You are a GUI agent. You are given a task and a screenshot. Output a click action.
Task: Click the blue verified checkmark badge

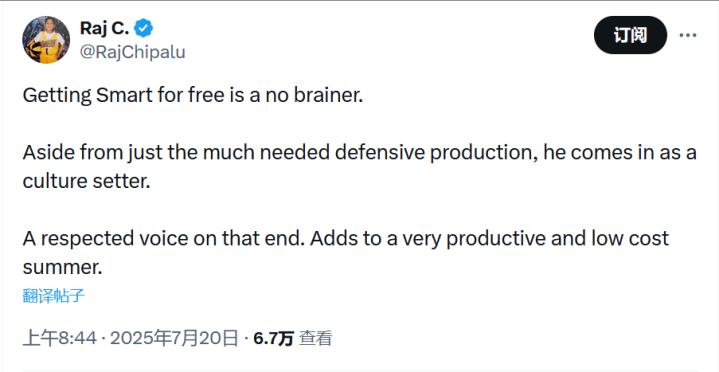click(x=144, y=28)
